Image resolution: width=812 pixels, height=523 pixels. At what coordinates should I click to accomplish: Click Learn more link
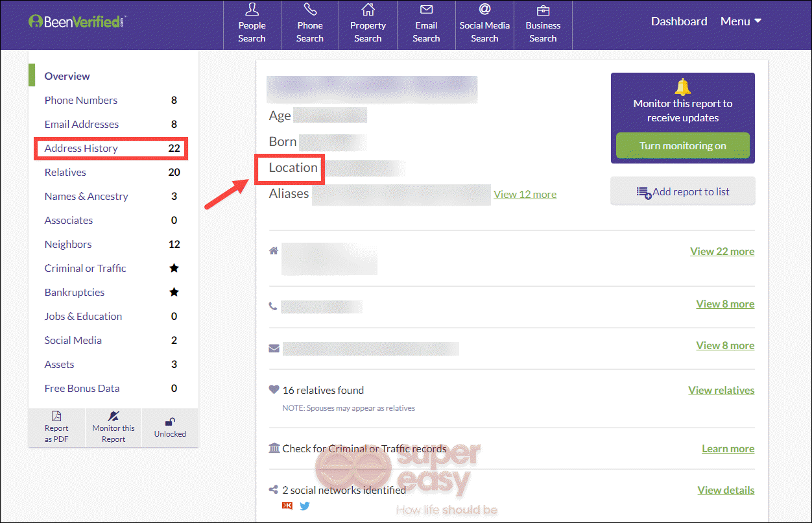pos(728,448)
